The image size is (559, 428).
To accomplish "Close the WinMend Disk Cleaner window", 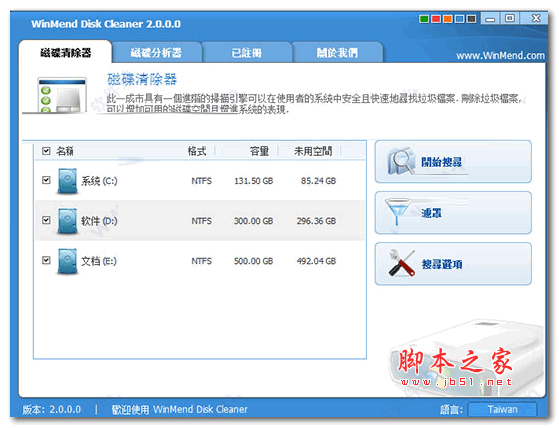I will [x=535, y=18].
